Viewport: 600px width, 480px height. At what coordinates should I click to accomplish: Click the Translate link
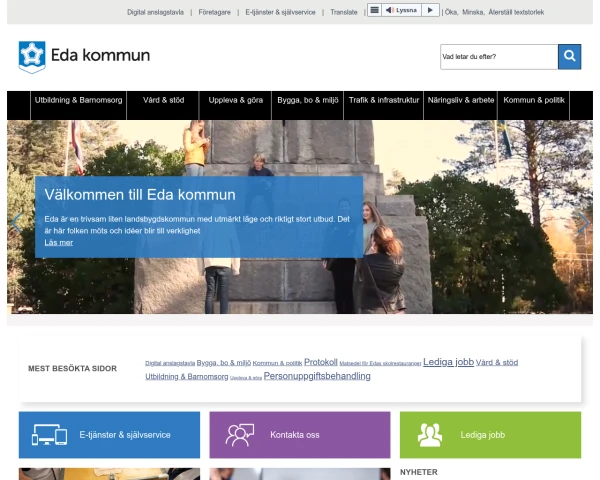(x=344, y=12)
